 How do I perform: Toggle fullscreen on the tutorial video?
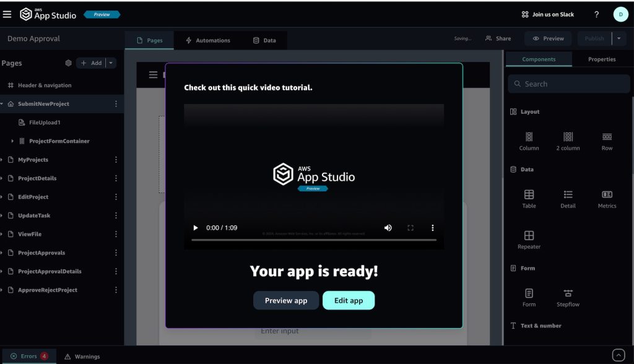coord(410,228)
